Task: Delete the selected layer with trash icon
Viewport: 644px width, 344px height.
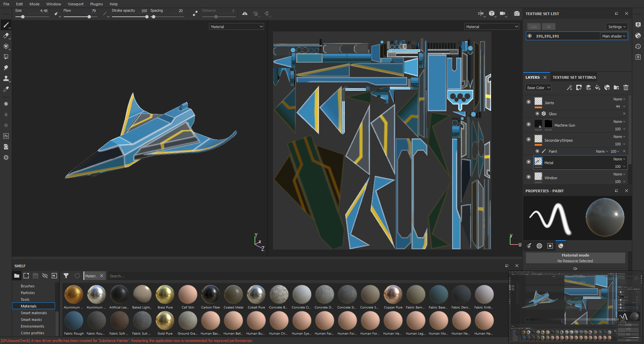Action: 626,87
